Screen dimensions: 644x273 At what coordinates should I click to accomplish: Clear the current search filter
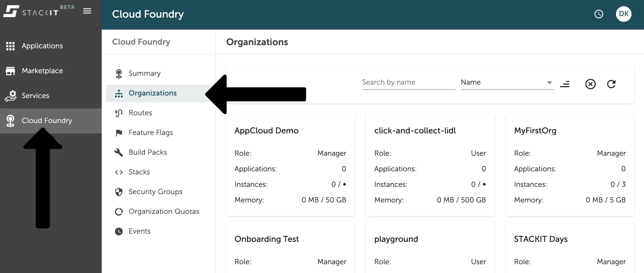[x=591, y=84]
